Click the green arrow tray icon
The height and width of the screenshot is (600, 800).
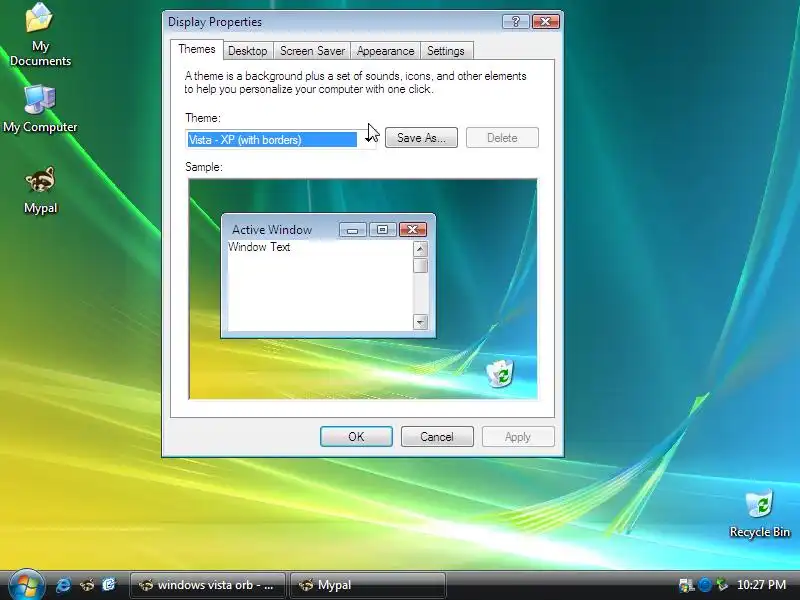pyautogui.click(x=722, y=585)
